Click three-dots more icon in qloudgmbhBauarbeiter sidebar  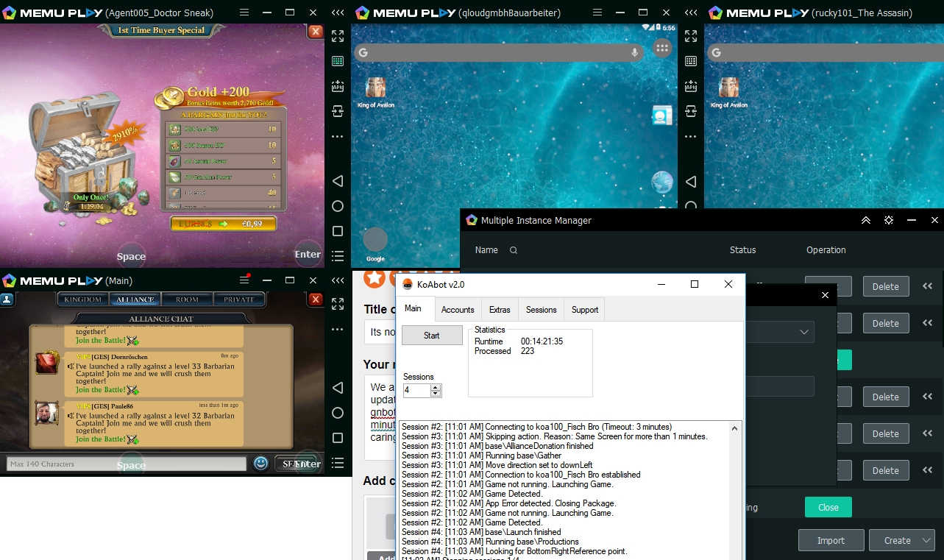click(x=691, y=137)
